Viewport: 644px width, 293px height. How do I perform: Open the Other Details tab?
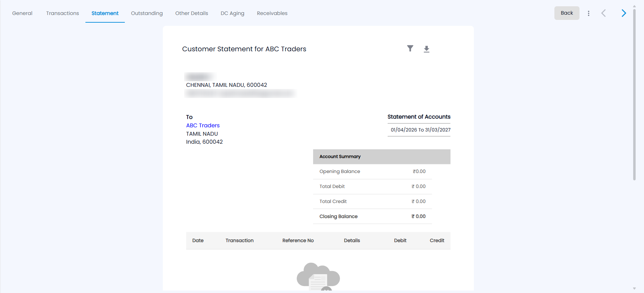pos(192,13)
